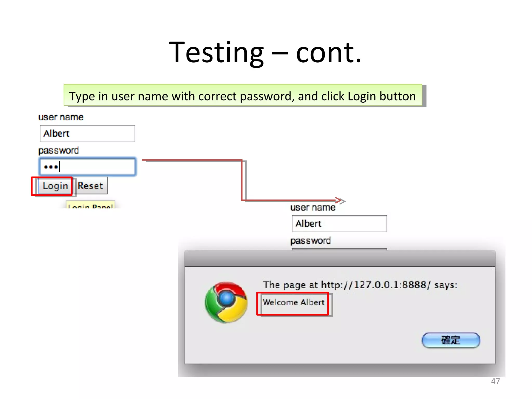Click the left 'user name' label
532x399 pixels.
(61, 117)
